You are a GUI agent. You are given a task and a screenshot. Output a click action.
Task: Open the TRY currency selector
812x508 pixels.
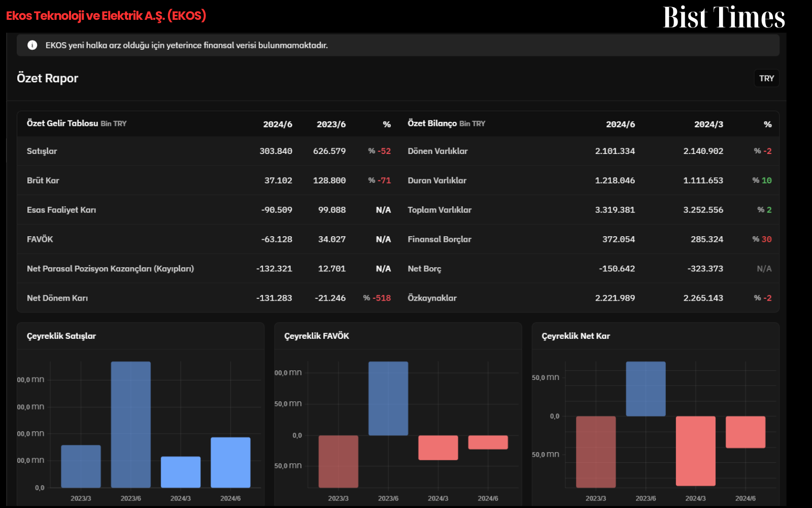766,78
